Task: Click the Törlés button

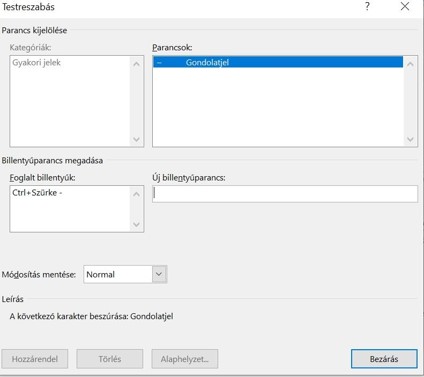Action: [110, 359]
